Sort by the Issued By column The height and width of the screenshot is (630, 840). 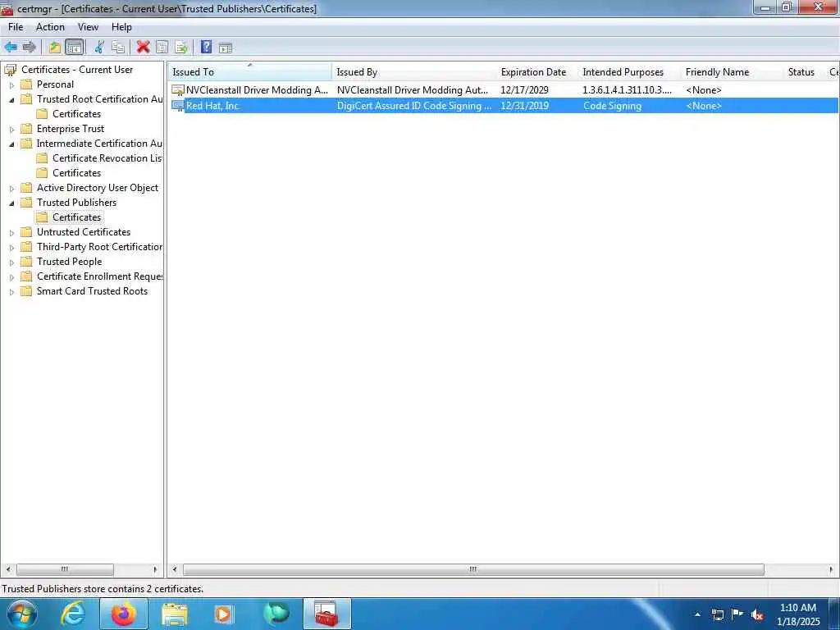click(414, 72)
